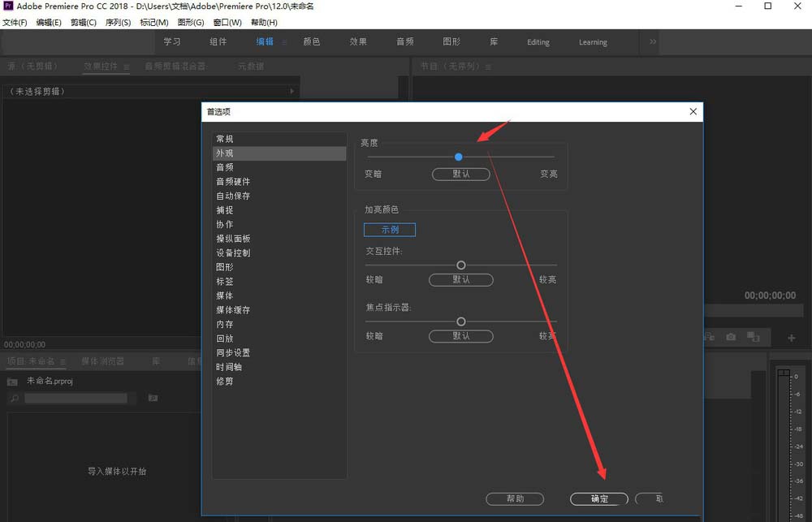Select 音频硬件 in preferences list
The height and width of the screenshot is (522, 812).
click(279, 182)
